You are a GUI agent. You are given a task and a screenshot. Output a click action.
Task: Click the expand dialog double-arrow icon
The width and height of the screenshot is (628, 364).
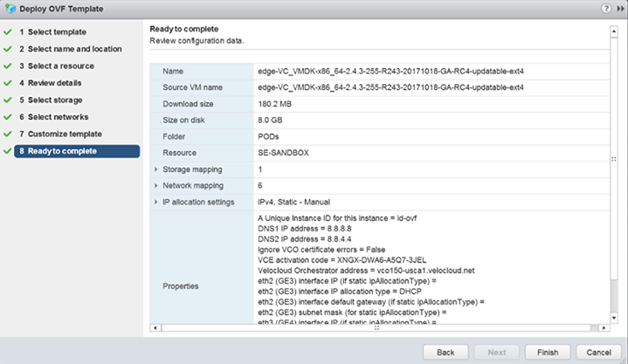[x=618, y=8]
